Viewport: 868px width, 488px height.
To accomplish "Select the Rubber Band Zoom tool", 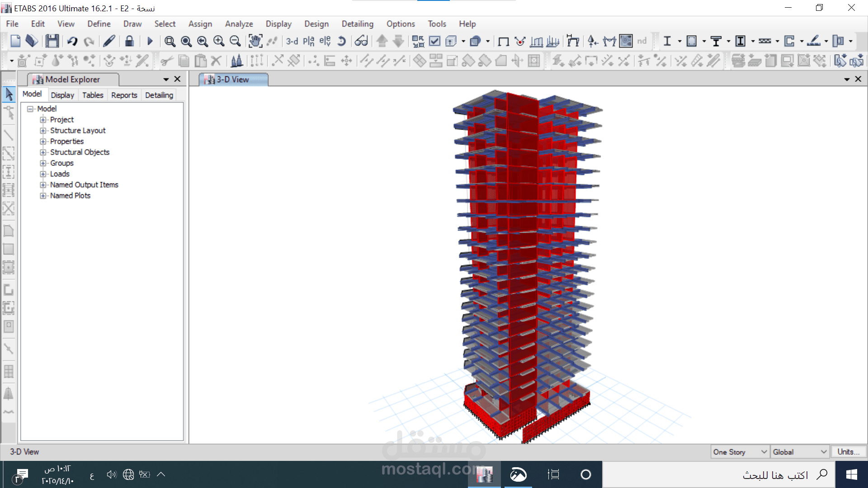I will [x=170, y=41].
